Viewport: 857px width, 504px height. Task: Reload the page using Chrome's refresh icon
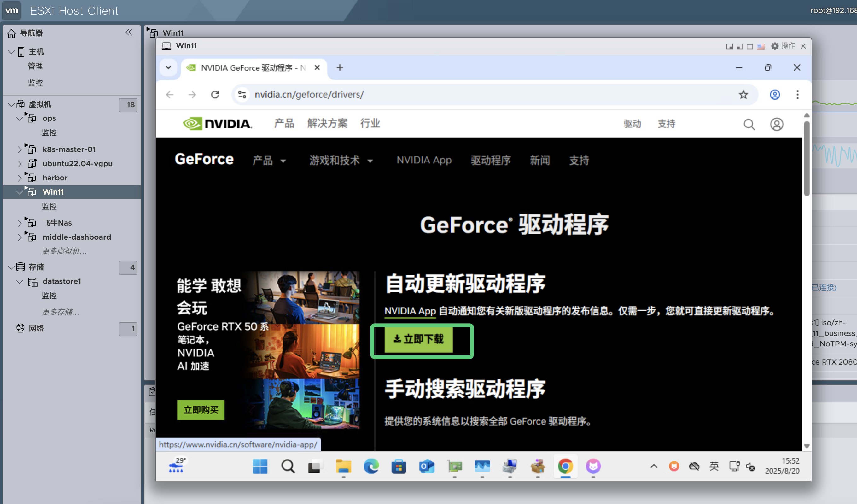(x=215, y=95)
